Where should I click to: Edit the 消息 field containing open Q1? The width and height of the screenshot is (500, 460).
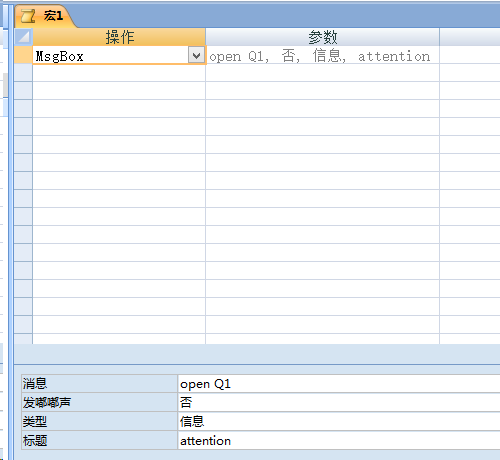point(339,384)
